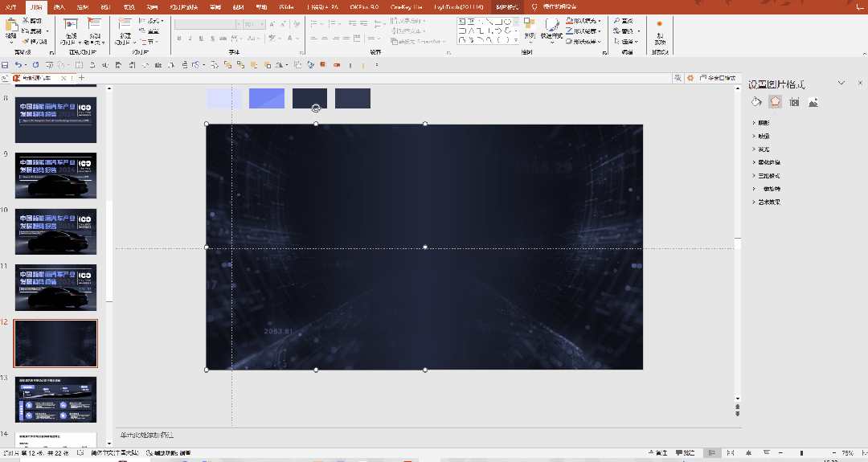Select slide 13 thumbnail in slide panel
868x462 pixels.
[56, 399]
